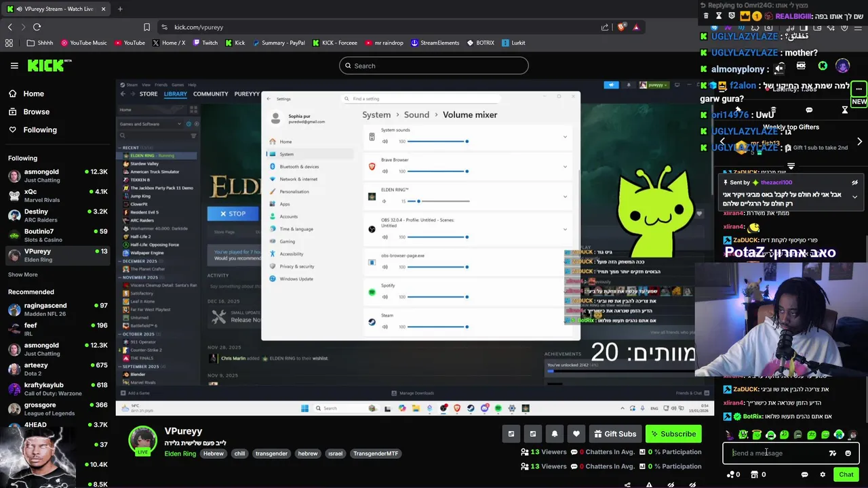Click the Gift Subs button
This screenshot has height=488, width=868.
pyautogui.click(x=615, y=434)
